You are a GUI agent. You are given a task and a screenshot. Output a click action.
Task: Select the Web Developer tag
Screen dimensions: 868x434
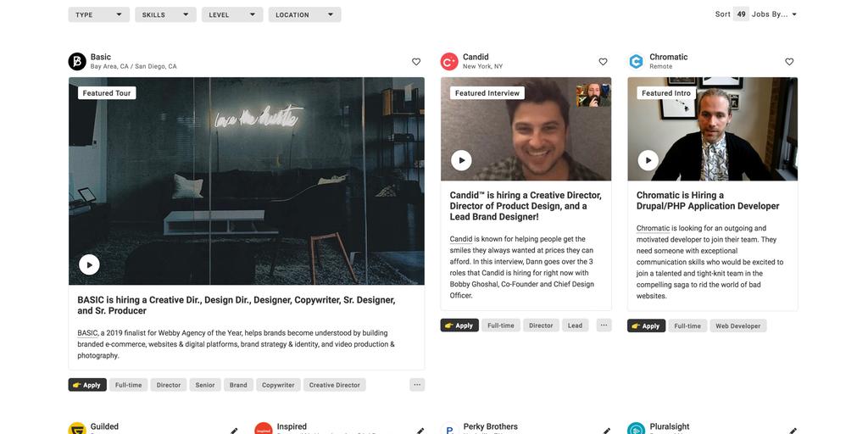click(x=738, y=326)
